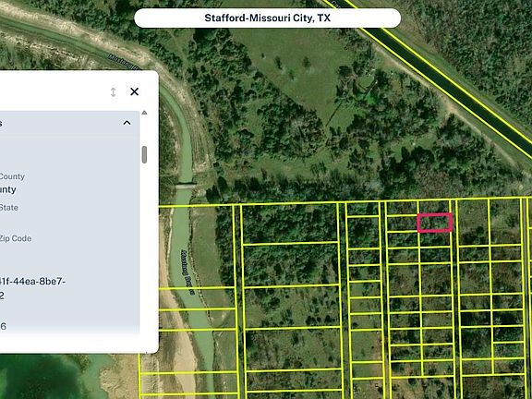532x399 pixels.
Task: Click the Stafford-Missouri City, TX label
Action: pos(267,18)
